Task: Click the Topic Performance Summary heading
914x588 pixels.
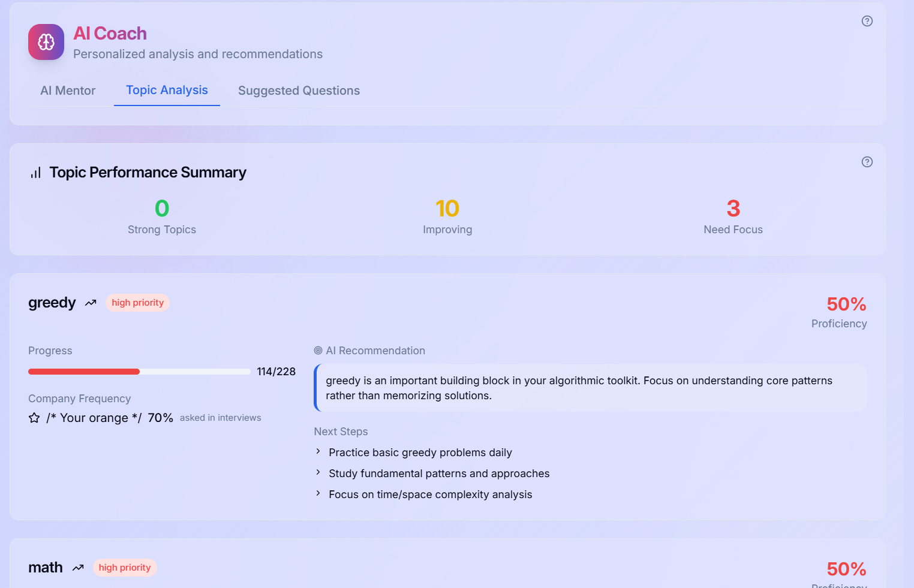Action: tap(148, 173)
